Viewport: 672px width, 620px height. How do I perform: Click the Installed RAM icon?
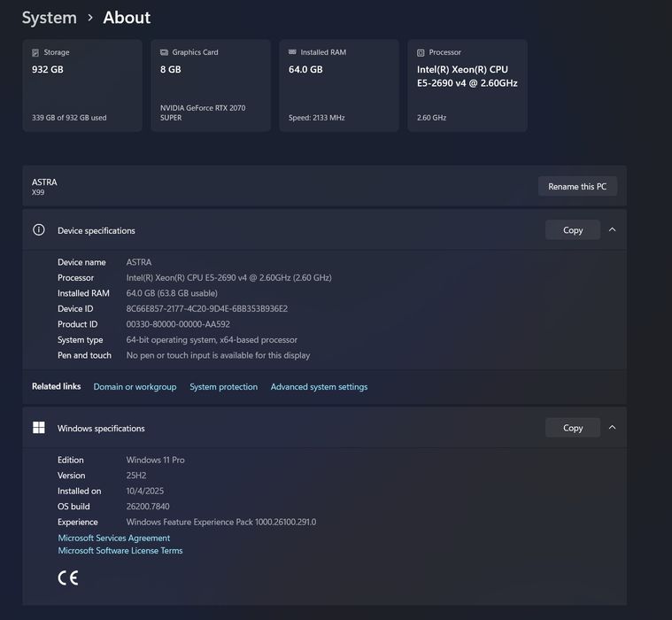(292, 52)
